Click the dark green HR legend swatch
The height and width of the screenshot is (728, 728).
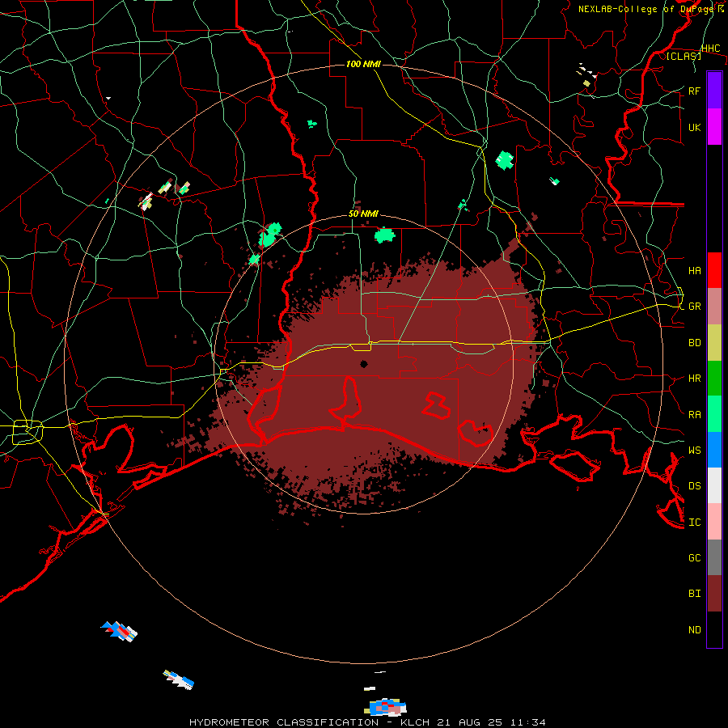714,379
